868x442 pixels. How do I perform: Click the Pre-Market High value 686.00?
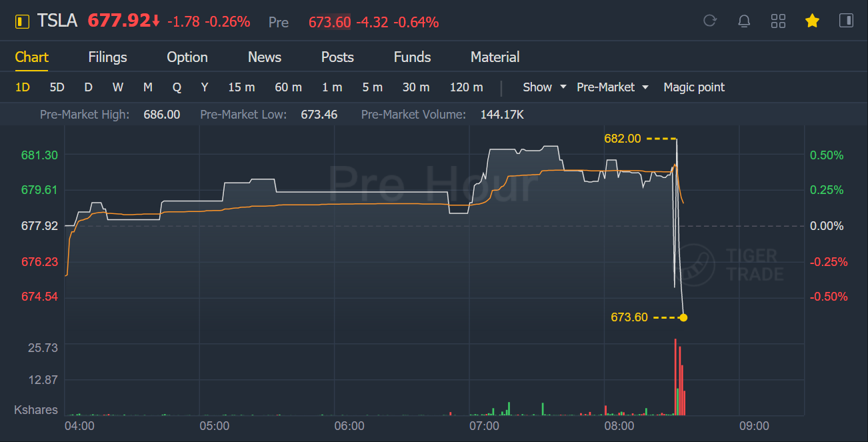click(x=162, y=115)
